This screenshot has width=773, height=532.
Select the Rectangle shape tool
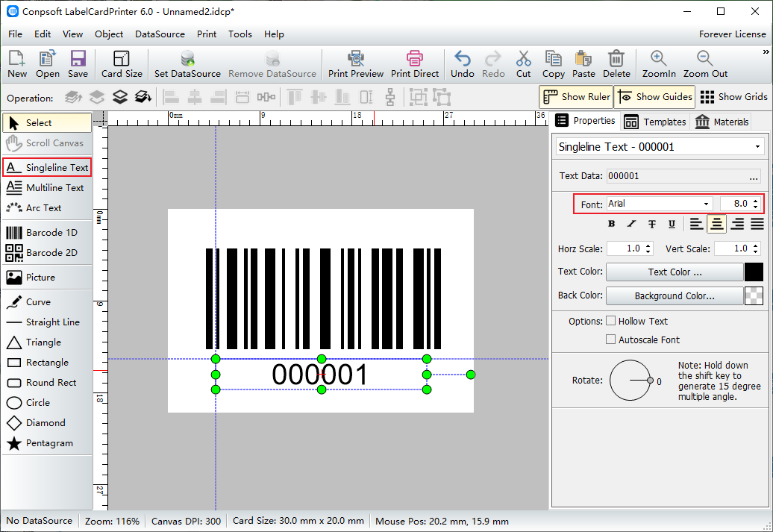point(47,363)
